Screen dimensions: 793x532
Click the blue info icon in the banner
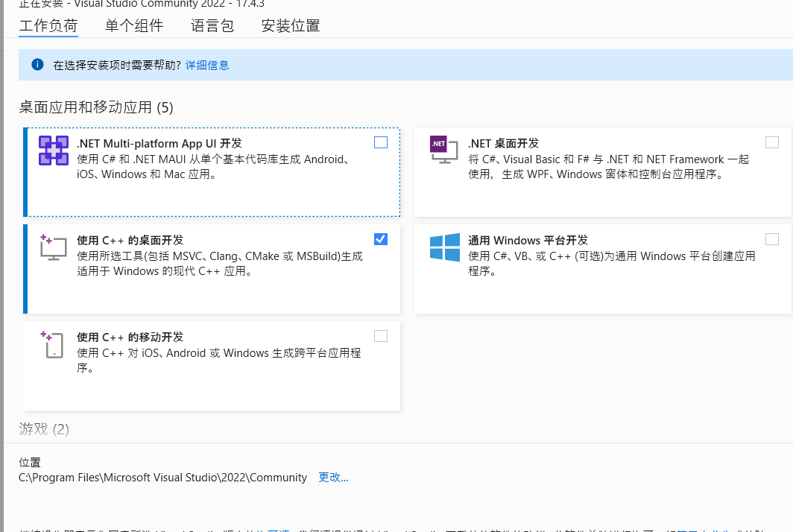(37, 64)
